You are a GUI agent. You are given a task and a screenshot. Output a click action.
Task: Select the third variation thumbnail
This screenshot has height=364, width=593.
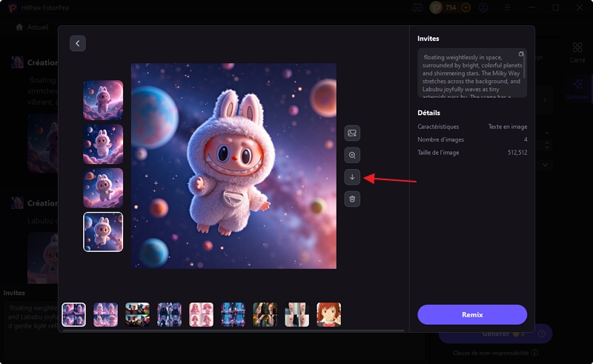click(103, 188)
